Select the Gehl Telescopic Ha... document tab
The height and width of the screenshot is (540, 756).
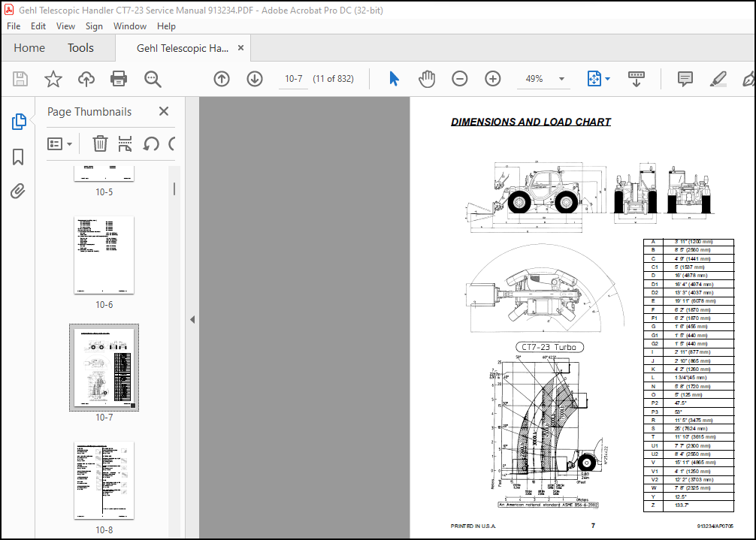pyautogui.click(x=183, y=48)
